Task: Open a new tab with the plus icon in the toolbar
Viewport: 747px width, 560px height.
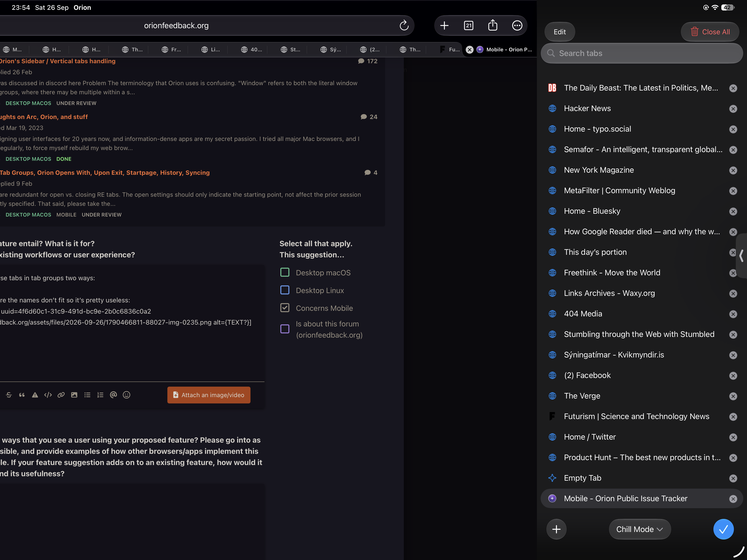Action: pos(444,26)
